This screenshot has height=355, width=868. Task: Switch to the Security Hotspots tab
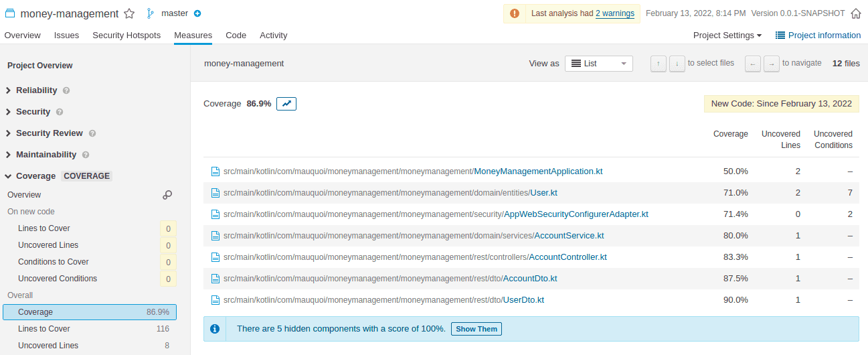coord(126,35)
